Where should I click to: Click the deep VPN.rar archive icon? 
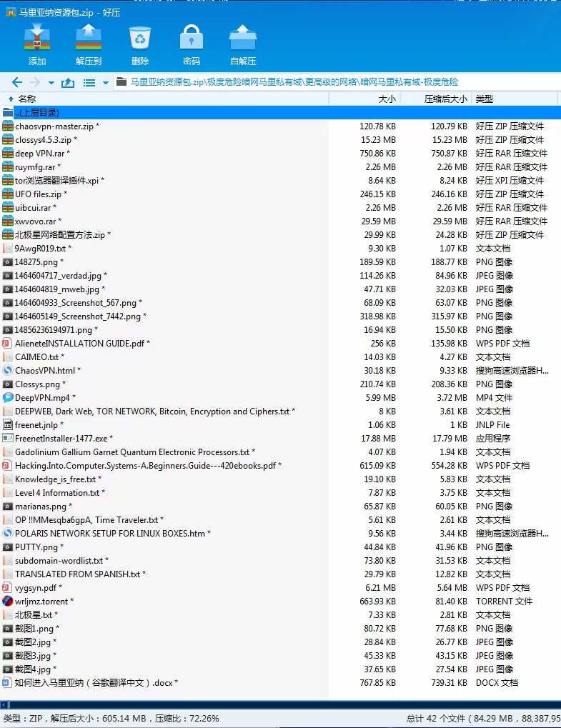pos(7,153)
